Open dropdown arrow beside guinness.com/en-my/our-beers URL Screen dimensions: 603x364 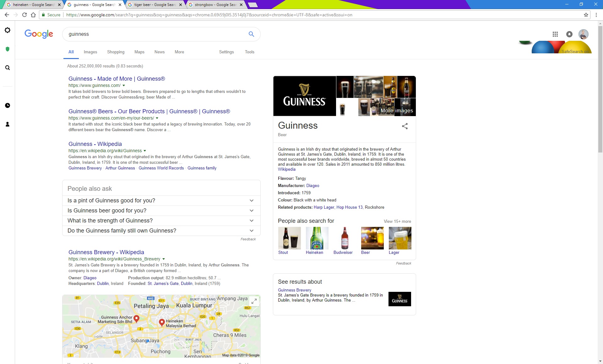(x=157, y=118)
